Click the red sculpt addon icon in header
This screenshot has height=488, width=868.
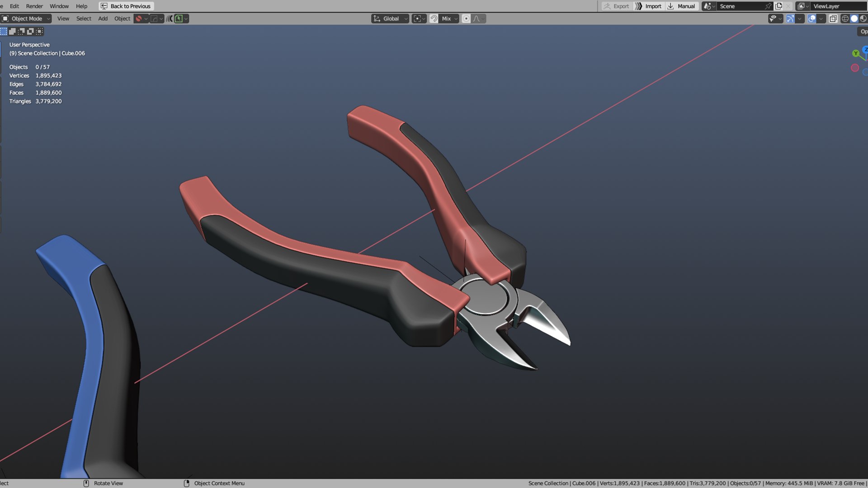pyautogui.click(x=139, y=19)
